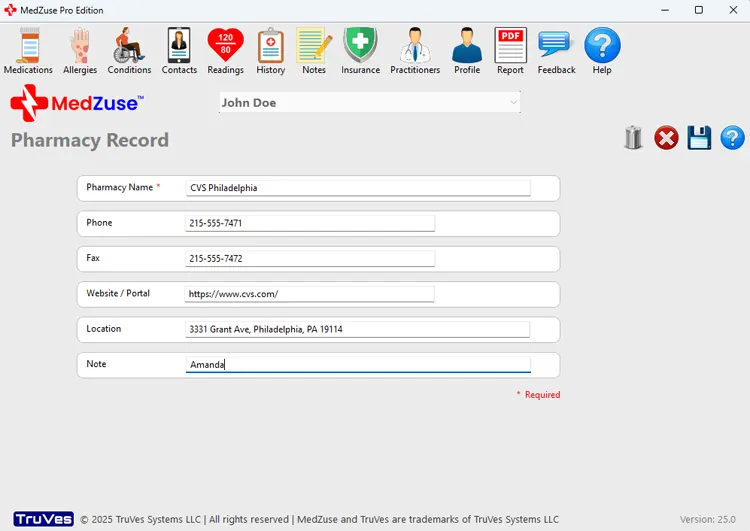Open the Insurance shield icon
The width and height of the screenshot is (750, 531).
[x=360, y=50]
